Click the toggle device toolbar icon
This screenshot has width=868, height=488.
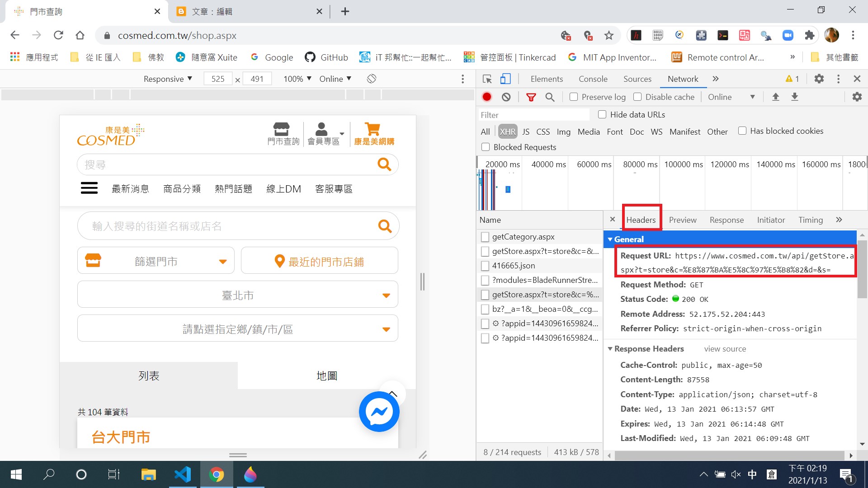tap(505, 79)
